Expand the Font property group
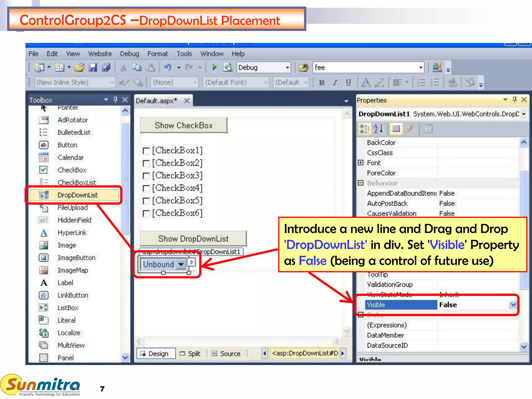 (x=361, y=163)
